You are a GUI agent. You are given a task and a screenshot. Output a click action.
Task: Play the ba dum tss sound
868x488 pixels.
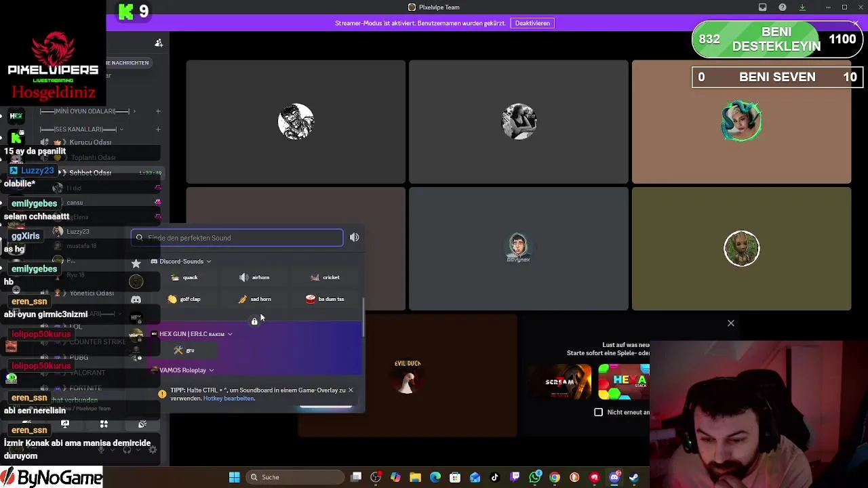coord(325,299)
